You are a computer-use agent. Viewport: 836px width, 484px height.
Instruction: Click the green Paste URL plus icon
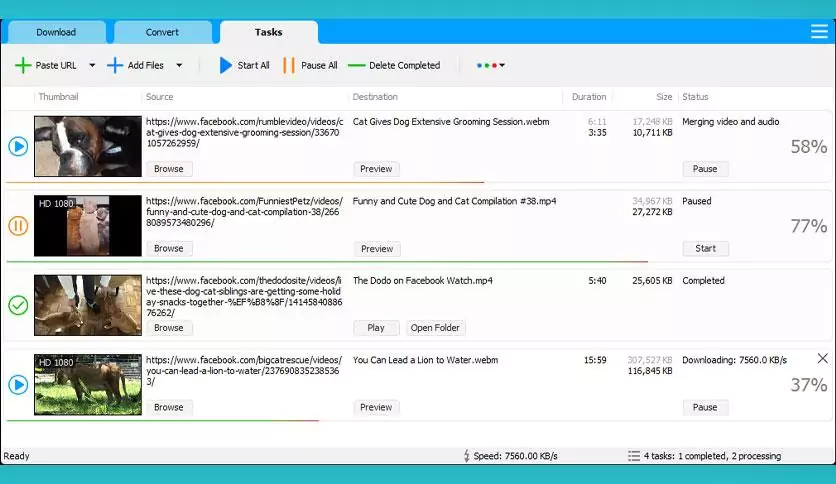coord(22,66)
